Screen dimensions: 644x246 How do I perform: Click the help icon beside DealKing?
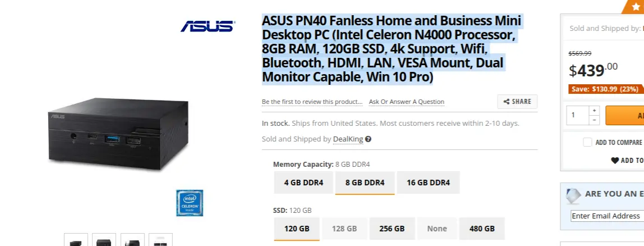coord(368,139)
